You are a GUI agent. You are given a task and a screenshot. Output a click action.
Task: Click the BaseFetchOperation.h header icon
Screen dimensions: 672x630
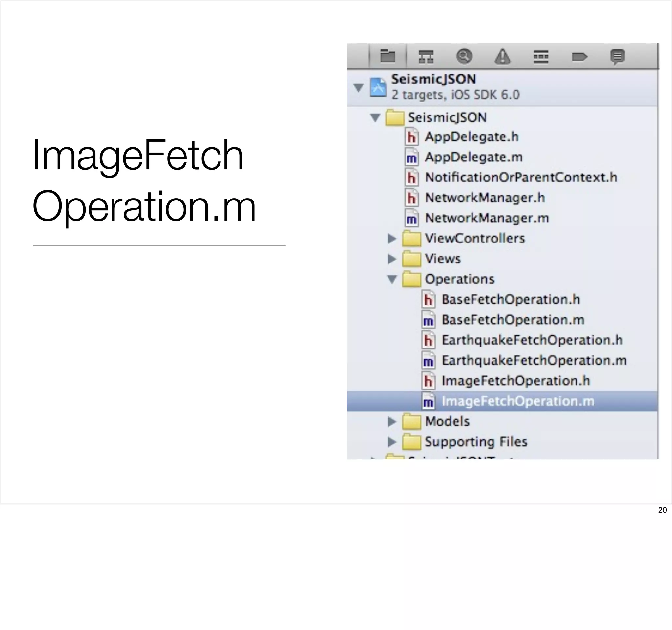[x=428, y=300]
